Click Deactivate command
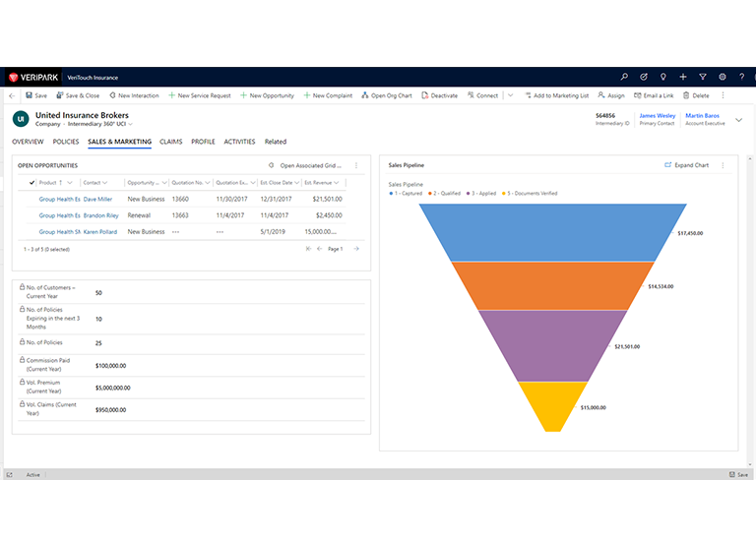This screenshot has width=756, height=540. click(x=440, y=95)
